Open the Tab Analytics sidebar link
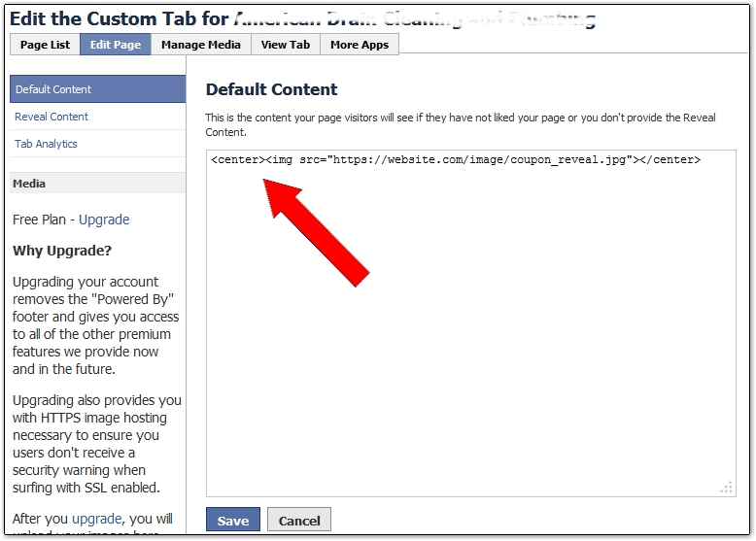 [x=46, y=144]
